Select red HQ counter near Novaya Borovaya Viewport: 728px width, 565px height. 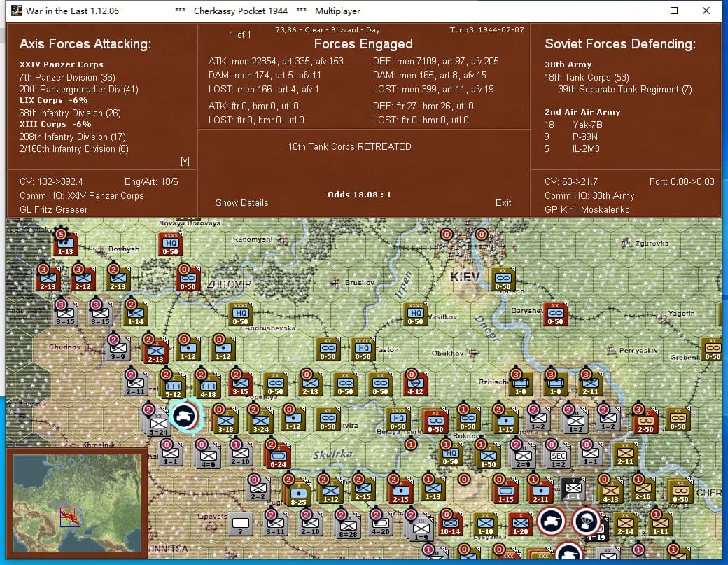pos(171,246)
